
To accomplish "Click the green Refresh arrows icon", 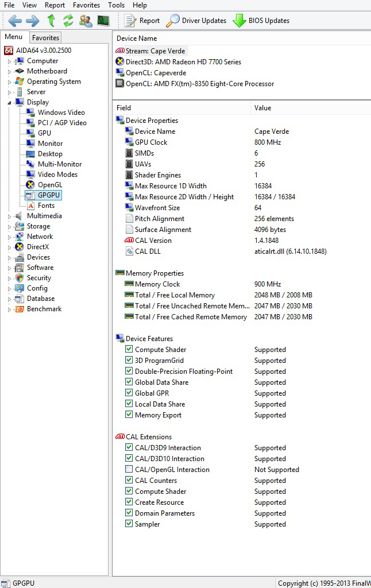I will 68,21.
